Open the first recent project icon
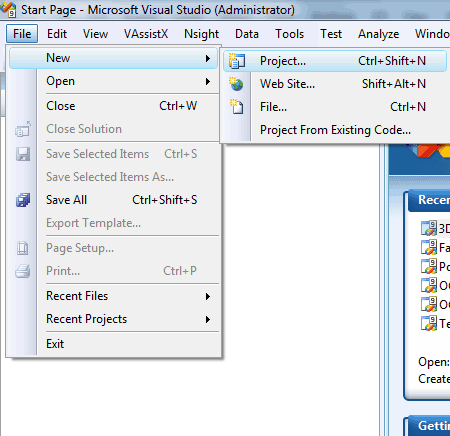The image size is (450, 436). coord(429,228)
